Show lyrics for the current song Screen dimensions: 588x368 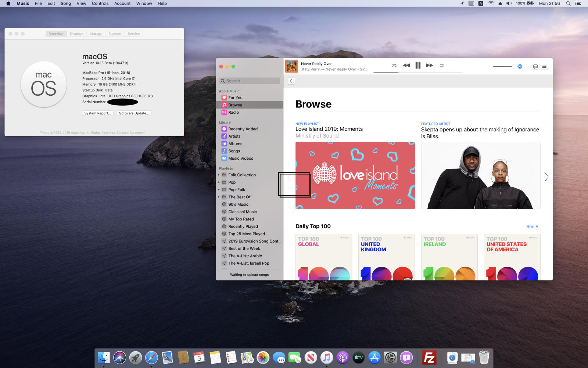535,67
